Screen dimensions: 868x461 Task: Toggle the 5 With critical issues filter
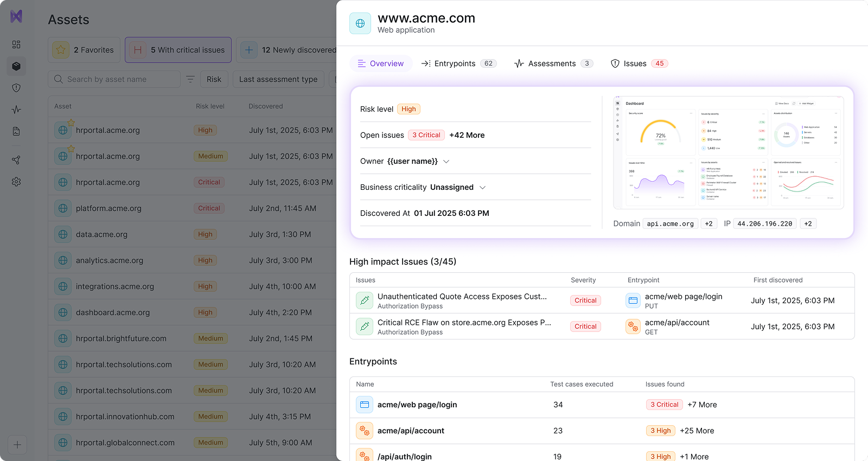(x=178, y=50)
